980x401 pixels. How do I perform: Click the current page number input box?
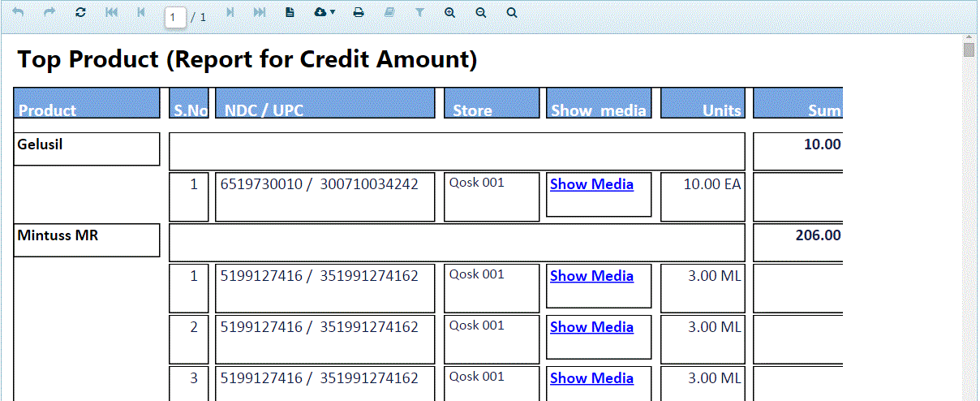pyautogui.click(x=175, y=17)
